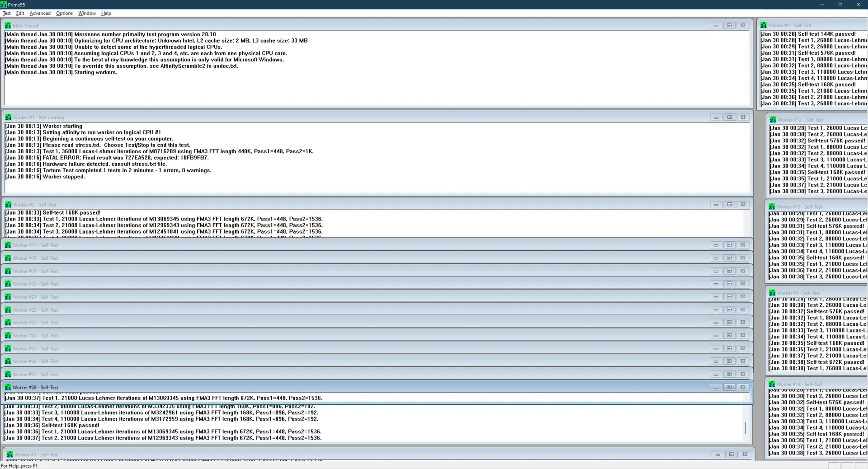Click the Worker #19 window icon
Viewport: 868px width, 469px height.
(8, 271)
